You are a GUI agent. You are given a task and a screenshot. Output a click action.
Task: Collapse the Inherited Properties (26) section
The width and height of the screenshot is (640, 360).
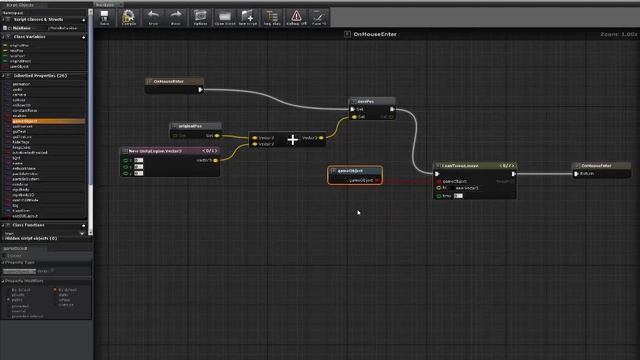[x=3, y=76]
